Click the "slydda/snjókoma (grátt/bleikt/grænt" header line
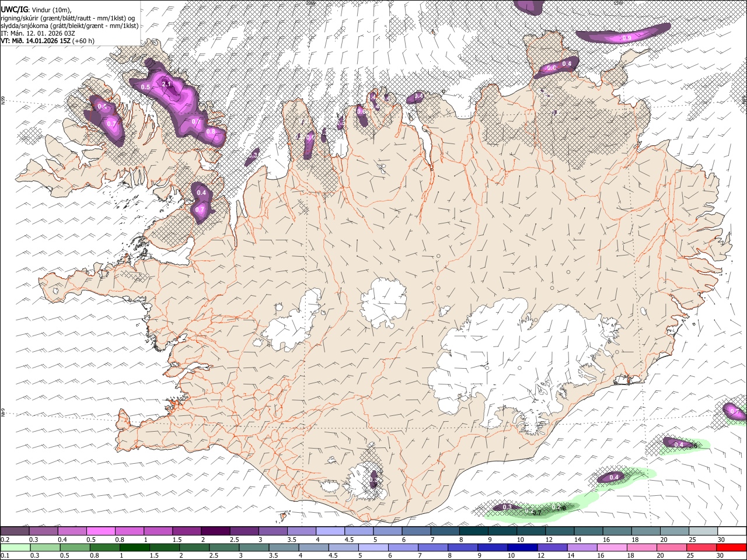Image resolution: width=747 pixels, height=560 pixels. [x=69, y=26]
